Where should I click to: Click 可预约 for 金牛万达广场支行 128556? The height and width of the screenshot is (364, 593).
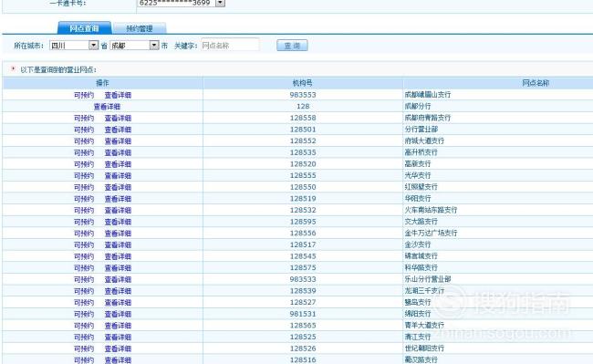pos(84,234)
